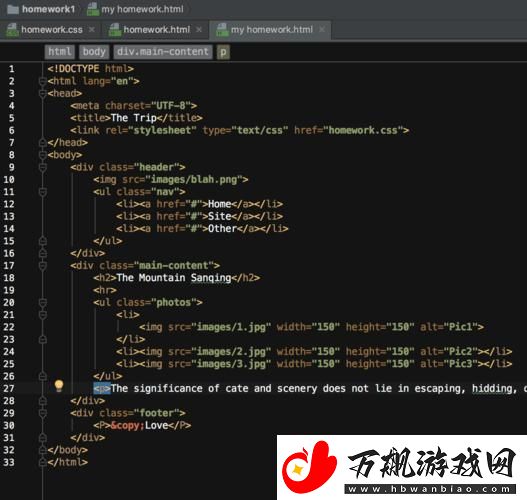The width and height of the screenshot is (527, 500).
Task: Click the closing ul fold marker line 15
Action: [43, 241]
